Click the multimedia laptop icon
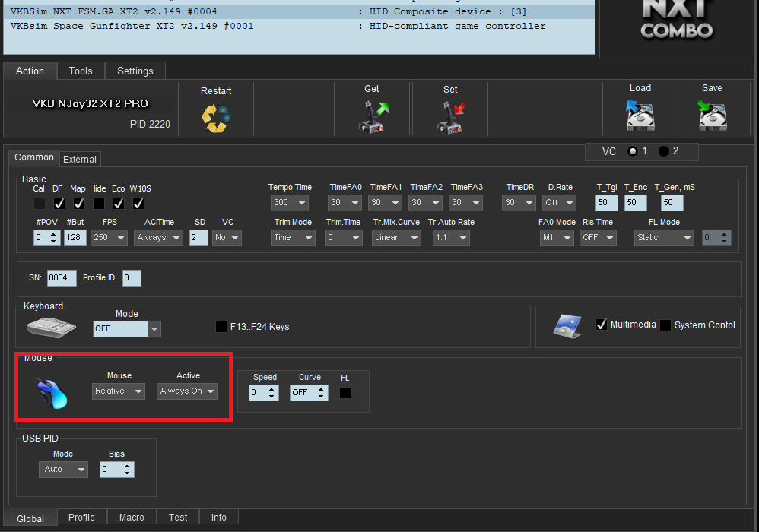Viewport: 759px width, 532px height. click(x=567, y=326)
